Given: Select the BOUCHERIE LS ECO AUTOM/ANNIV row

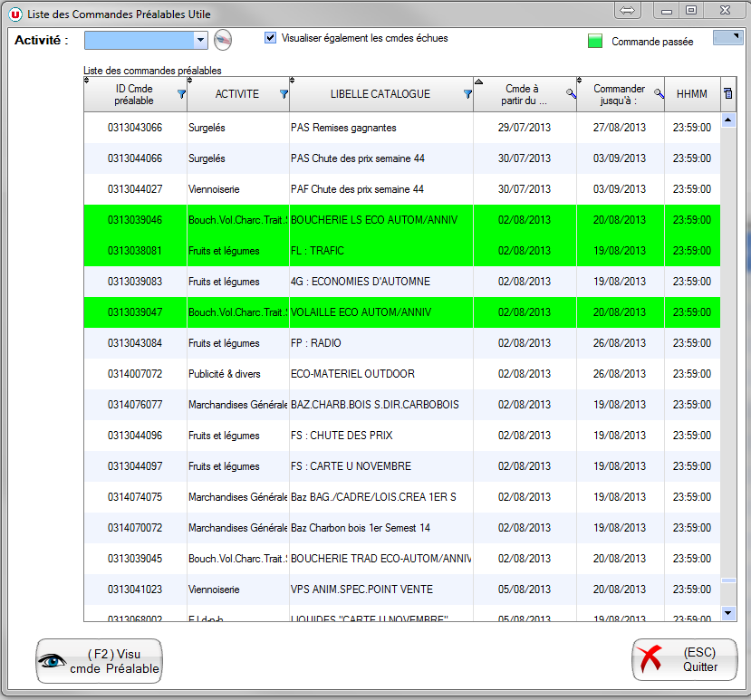Looking at the screenshot, I should [380, 220].
